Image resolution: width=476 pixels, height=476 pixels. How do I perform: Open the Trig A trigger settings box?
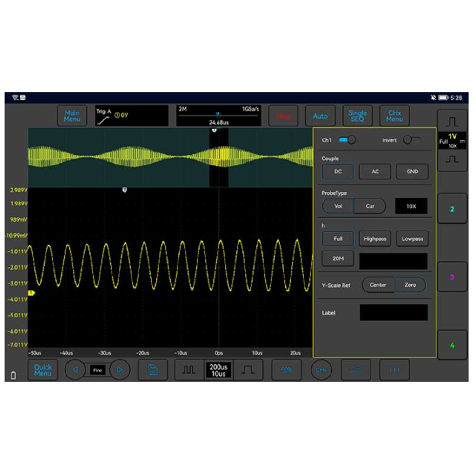click(132, 115)
